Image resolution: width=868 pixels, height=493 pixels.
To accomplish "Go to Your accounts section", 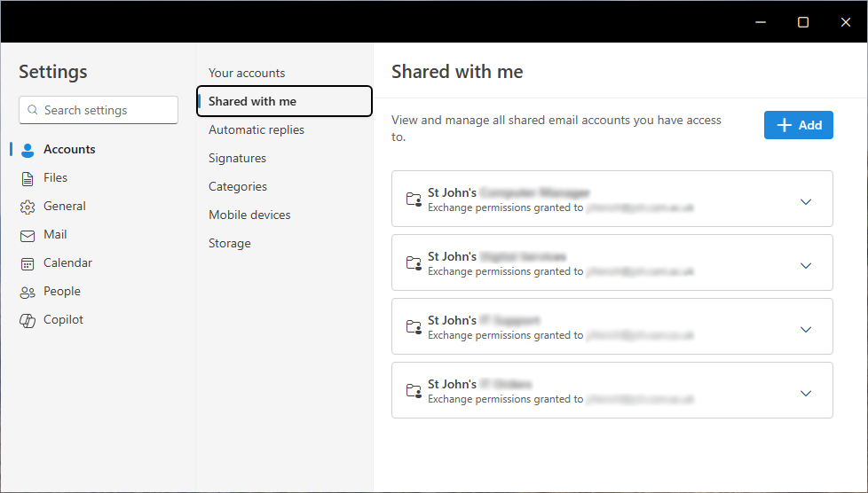I will pyautogui.click(x=247, y=73).
